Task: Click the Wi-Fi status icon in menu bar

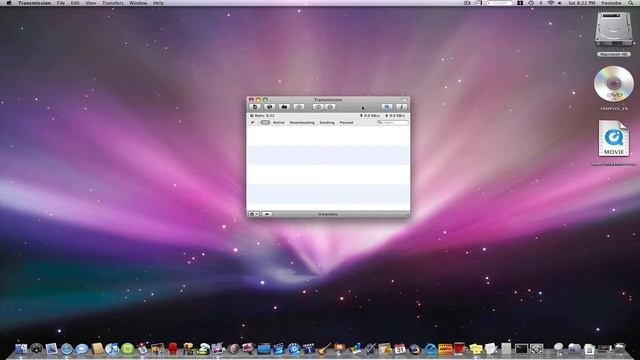Action: pyautogui.click(x=551, y=3)
